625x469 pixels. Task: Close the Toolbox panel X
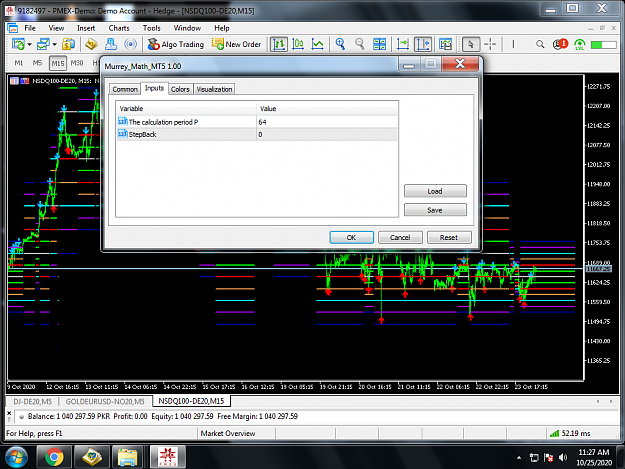[9, 414]
